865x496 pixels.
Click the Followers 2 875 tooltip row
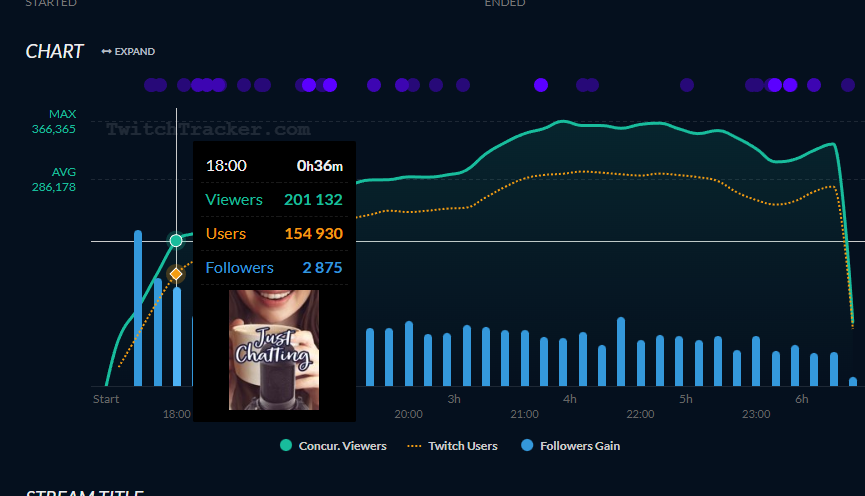(274, 268)
